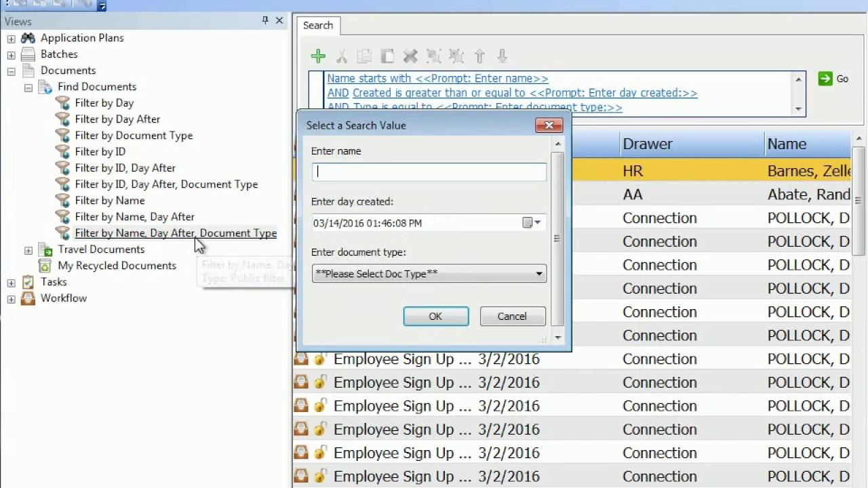This screenshot has width=868, height=488.
Task: Click the Documents page icon in Views
Action: coord(28,70)
